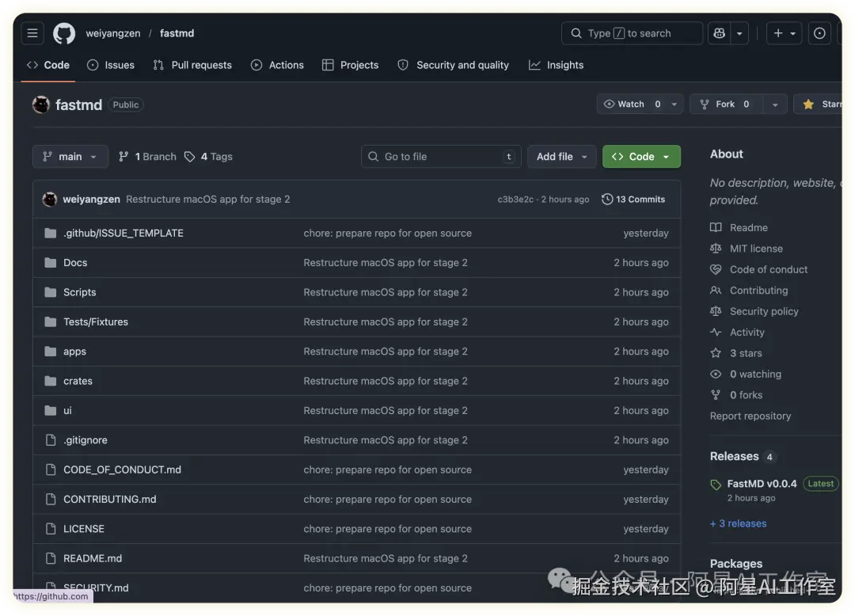
Task: Open the Create new plus dropdown
Action: (x=784, y=33)
